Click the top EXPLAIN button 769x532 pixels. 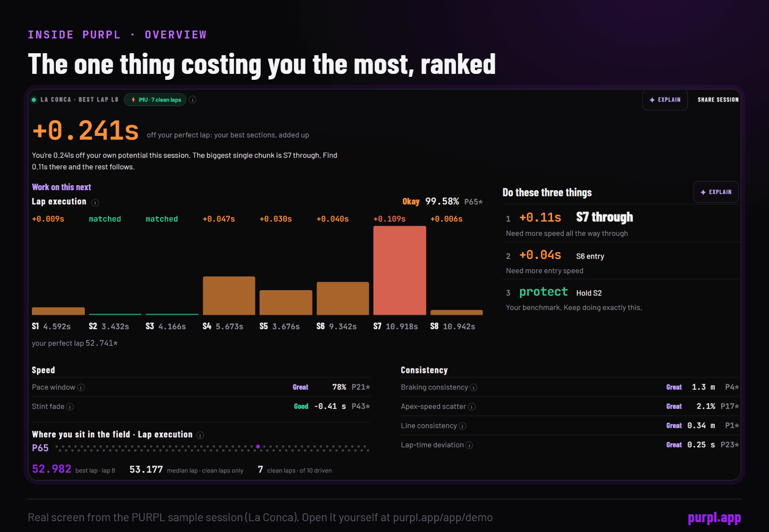click(665, 100)
